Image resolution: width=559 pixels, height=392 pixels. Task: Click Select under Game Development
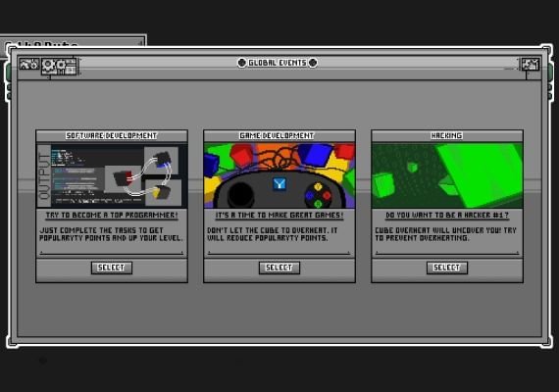279,268
